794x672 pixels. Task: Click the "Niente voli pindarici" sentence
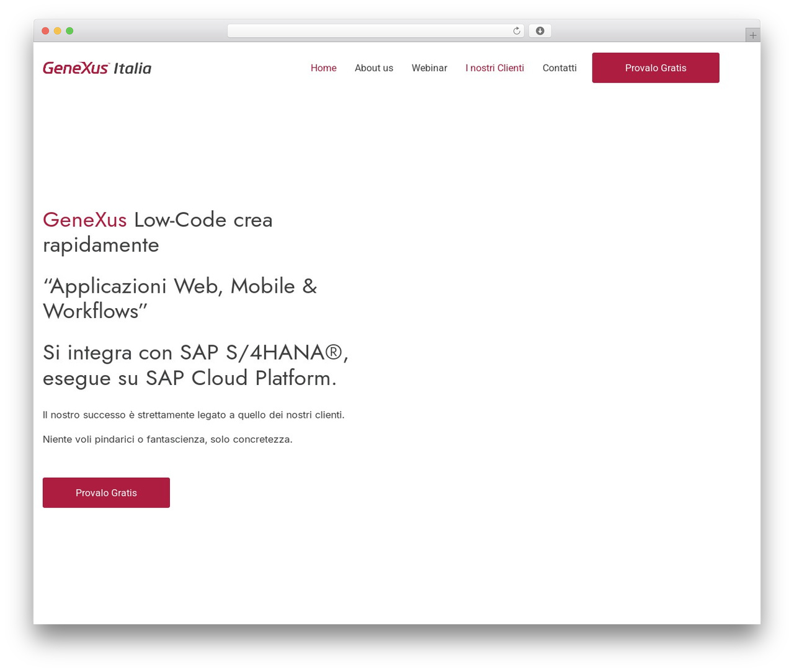[x=167, y=440]
